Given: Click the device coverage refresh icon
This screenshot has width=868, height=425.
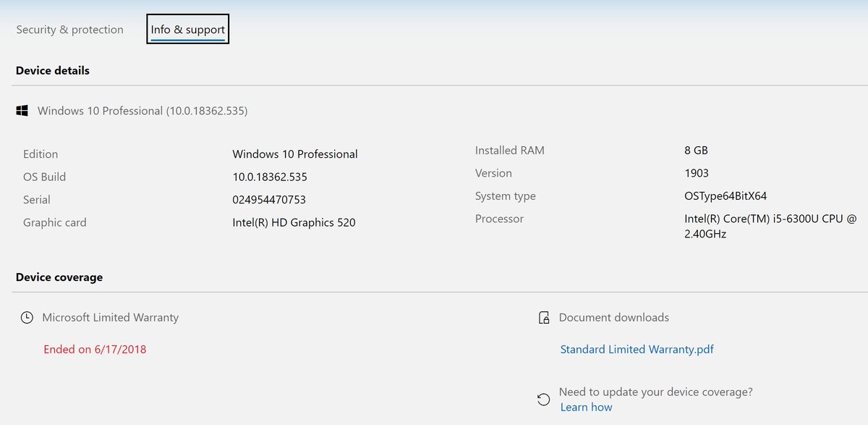Looking at the screenshot, I should [543, 400].
